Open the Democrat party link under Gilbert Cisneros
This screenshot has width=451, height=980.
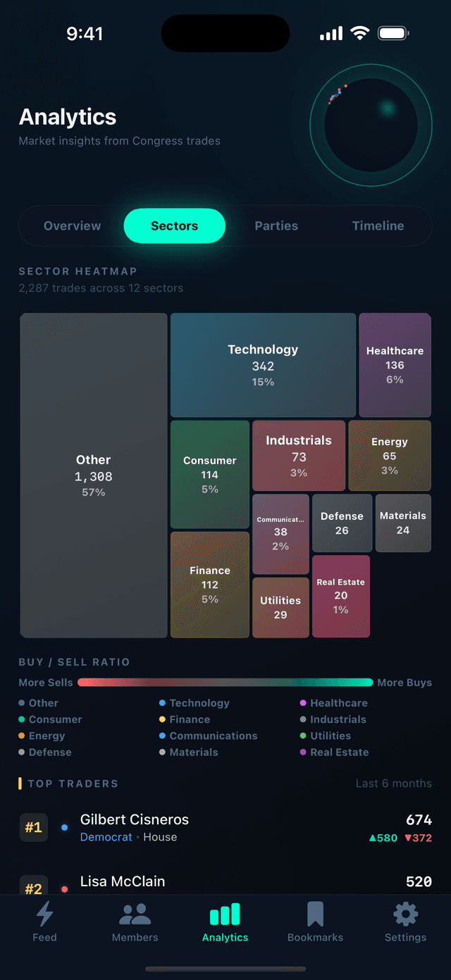(106, 837)
